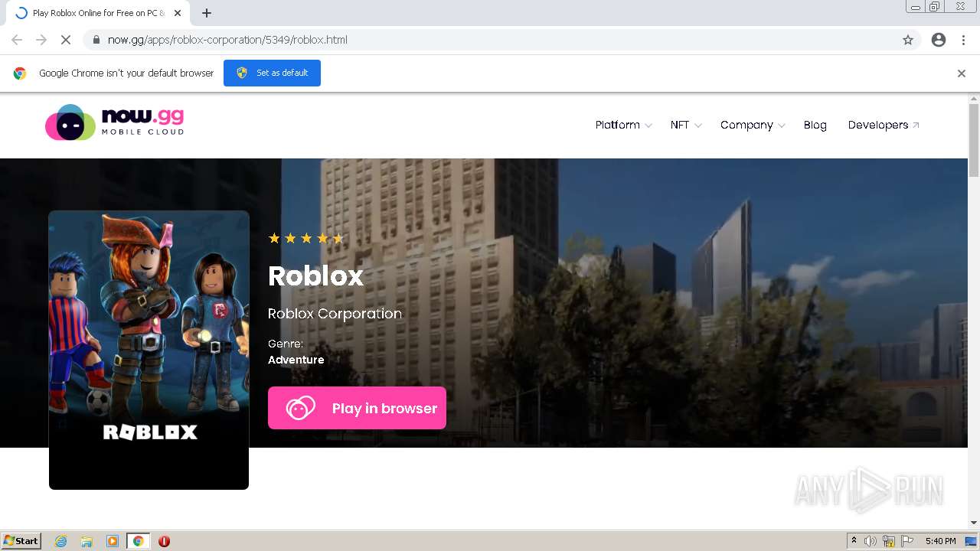
Task: Launch Internet Explorer from the taskbar
Action: (x=61, y=541)
